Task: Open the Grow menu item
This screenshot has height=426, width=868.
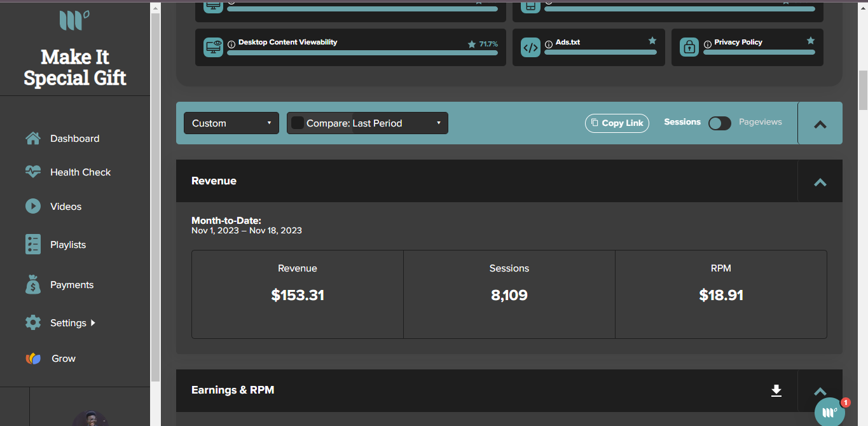Action: click(x=64, y=359)
